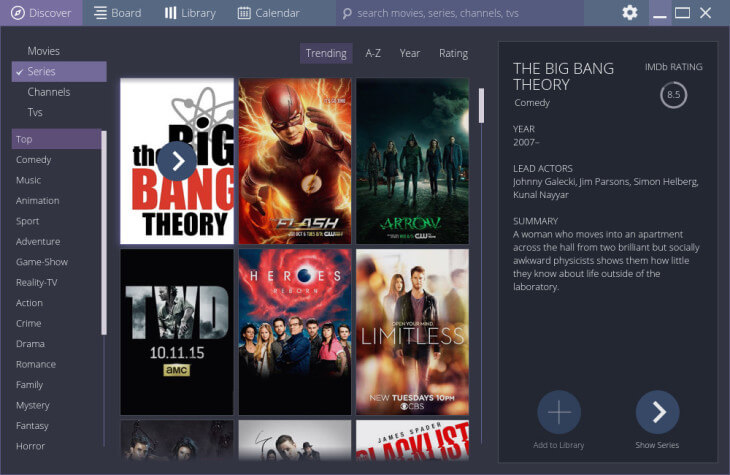The height and width of the screenshot is (475, 730).
Task: Click the IMDb rating 8.5 circle
Action: 673,95
